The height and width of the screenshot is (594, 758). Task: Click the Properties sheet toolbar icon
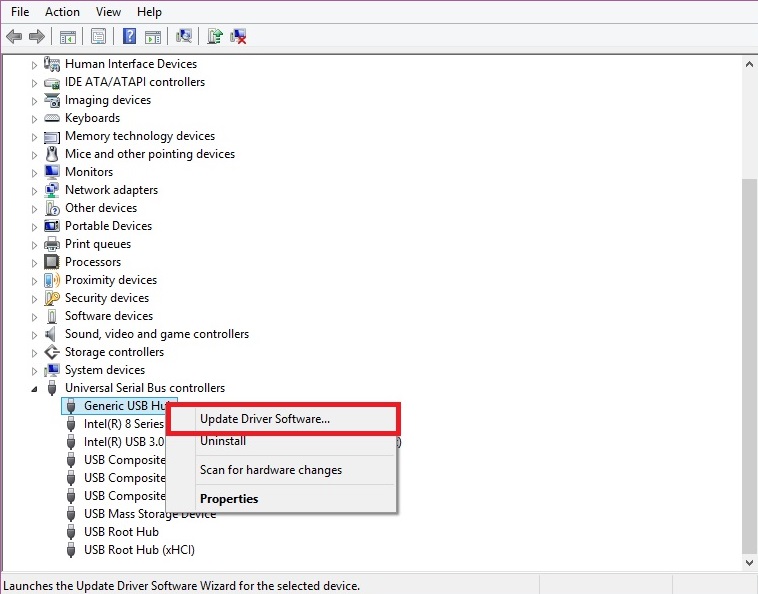click(x=98, y=36)
